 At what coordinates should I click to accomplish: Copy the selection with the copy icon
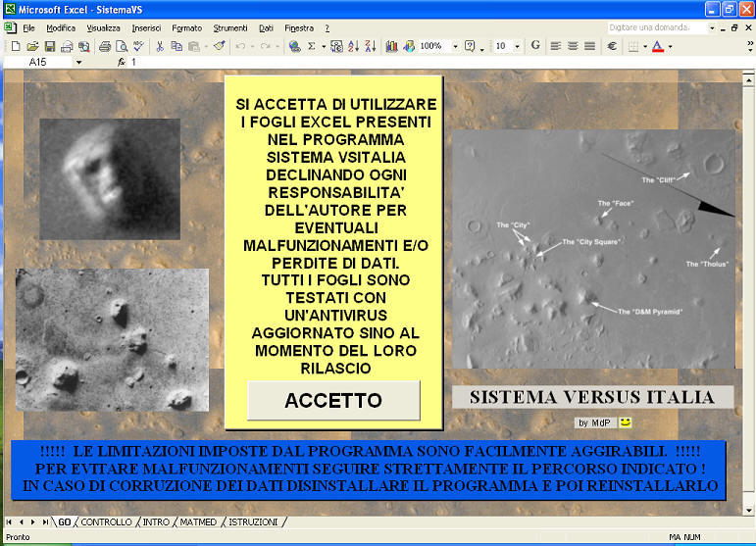pos(176,46)
